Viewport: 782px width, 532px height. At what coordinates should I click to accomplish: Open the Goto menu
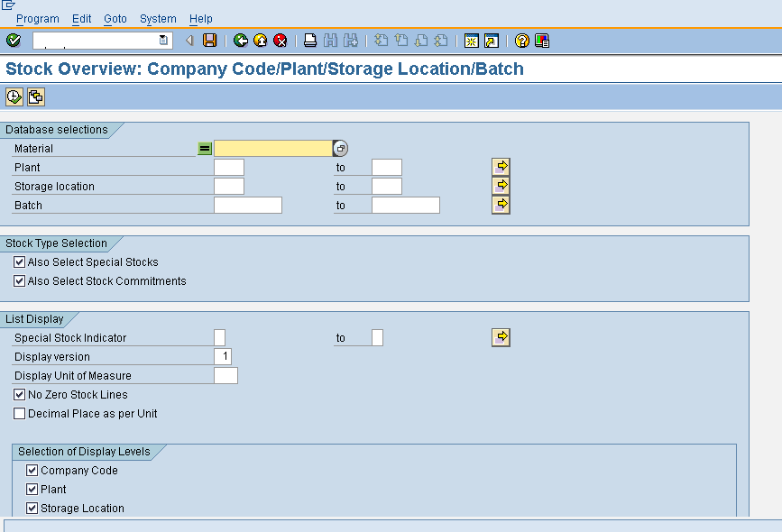click(x=115, y=18)
